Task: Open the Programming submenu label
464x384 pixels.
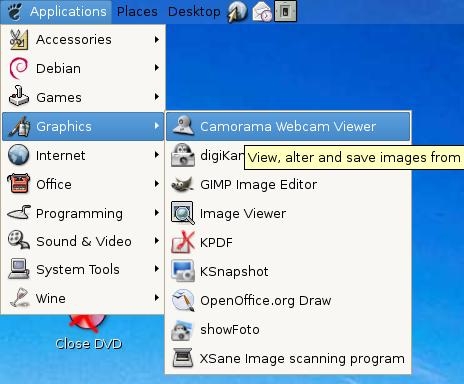Action: 79,214
